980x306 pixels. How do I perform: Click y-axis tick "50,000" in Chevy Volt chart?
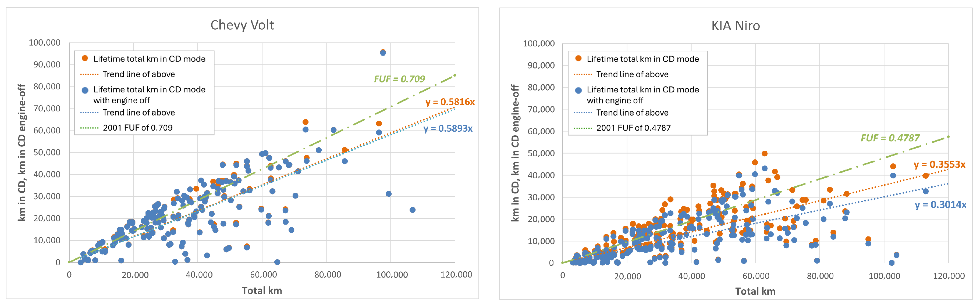click(x=47, y=152)
